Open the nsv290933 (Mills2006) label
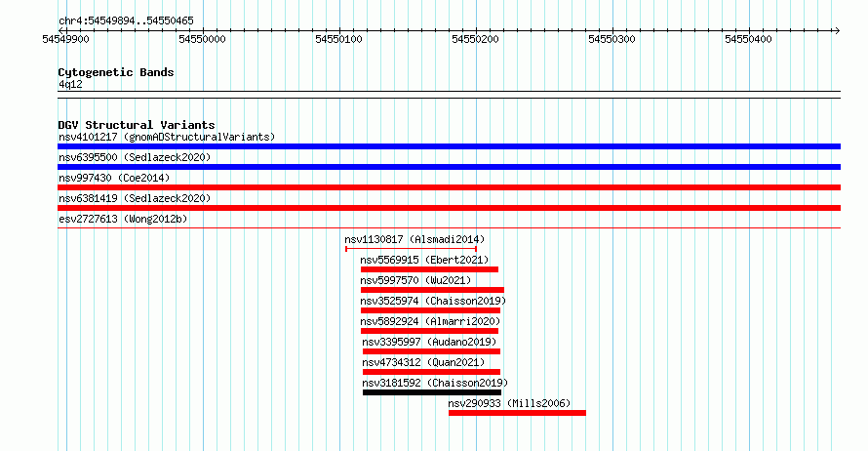868x451 pixels. pyautogui.click(x=509, y=403)
